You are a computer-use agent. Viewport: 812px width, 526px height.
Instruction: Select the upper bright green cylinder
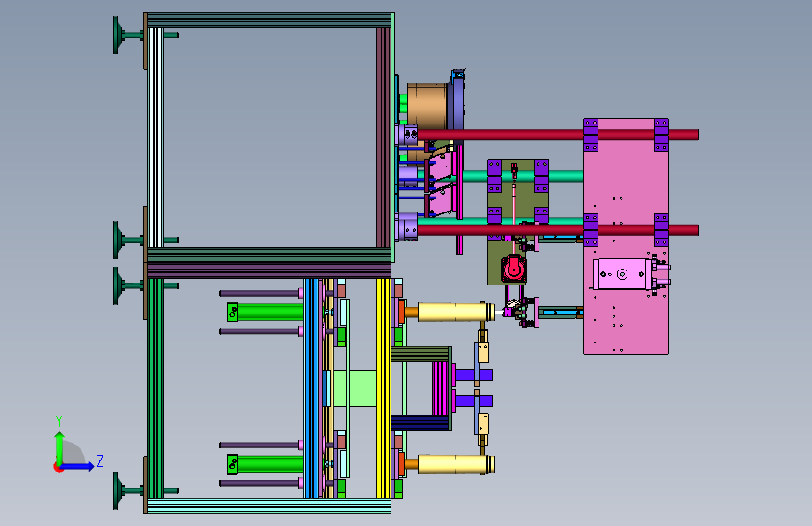point(265,313)
